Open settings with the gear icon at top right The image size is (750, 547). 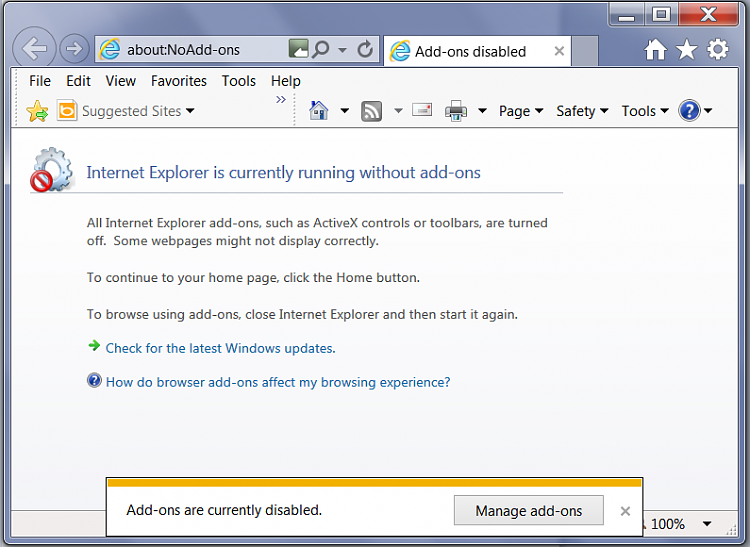718,49
